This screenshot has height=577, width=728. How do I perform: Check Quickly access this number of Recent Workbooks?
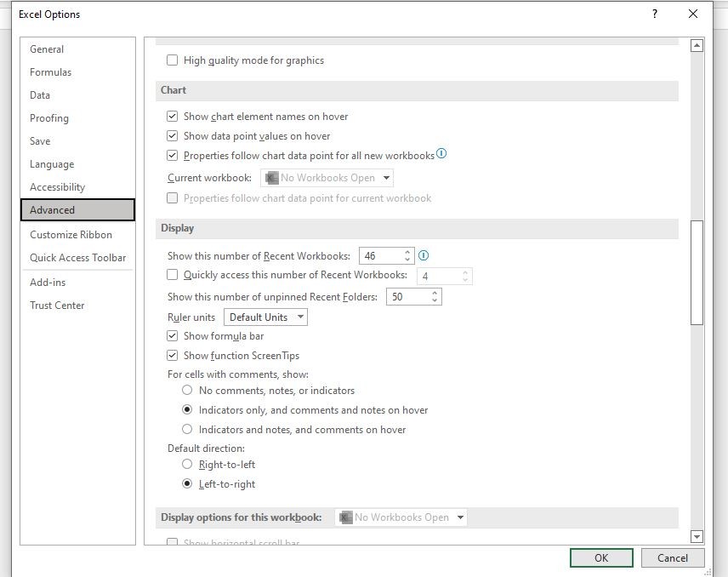pyautogui.click(x=173, y=275)
